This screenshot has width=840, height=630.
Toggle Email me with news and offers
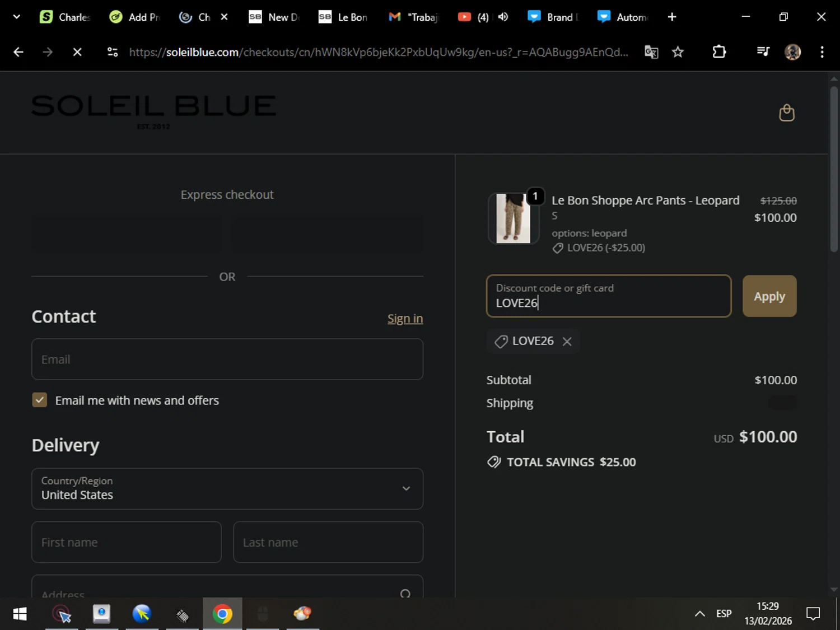click(x=39, y=400)
